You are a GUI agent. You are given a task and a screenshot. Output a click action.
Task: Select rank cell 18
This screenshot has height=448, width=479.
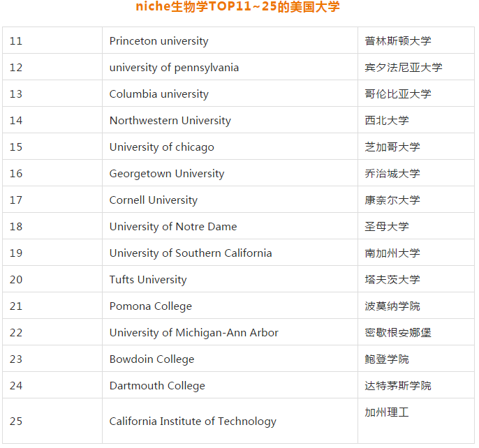[52, 226]
